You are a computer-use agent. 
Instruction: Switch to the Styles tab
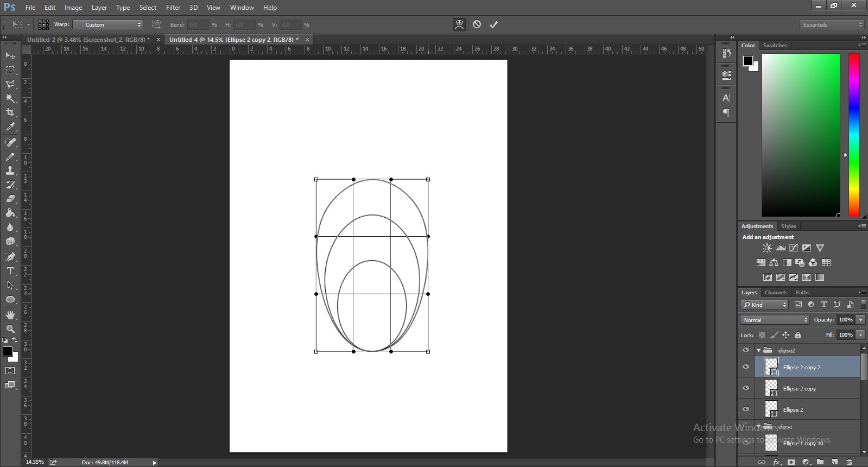pyautogui.click(x=788, y=226)
